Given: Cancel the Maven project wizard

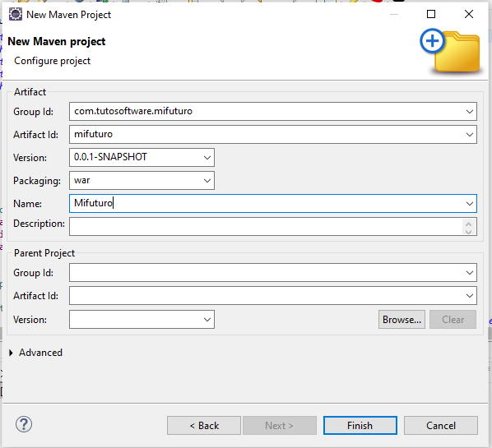Looking at the screenshot, I should click(x=441, y=426).
